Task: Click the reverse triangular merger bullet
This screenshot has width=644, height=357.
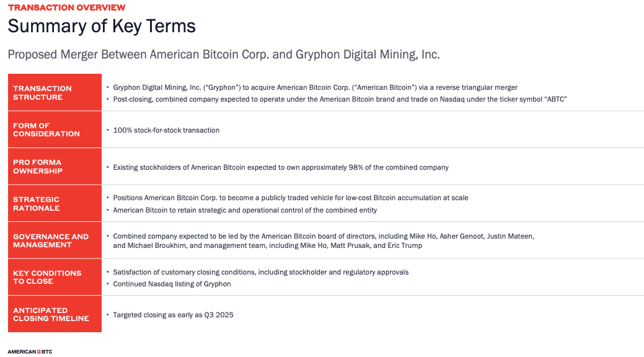Action: click(315, 87)
